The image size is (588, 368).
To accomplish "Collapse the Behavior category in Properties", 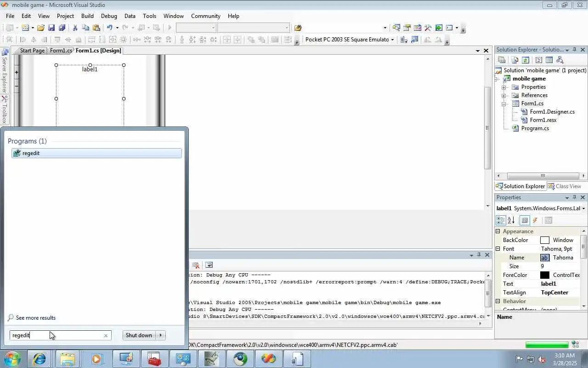I will (x=498, y=301).
